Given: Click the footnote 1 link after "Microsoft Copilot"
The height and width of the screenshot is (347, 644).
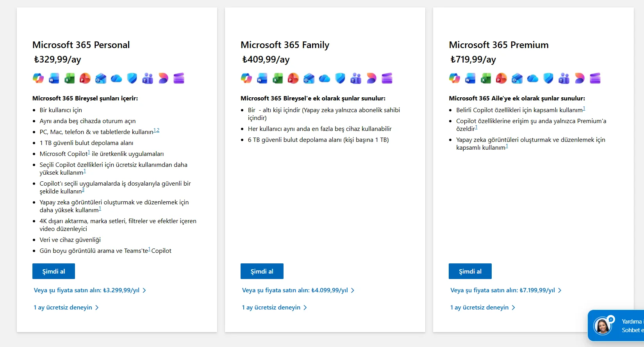Looking at the screenshot, I should (89, 152).
